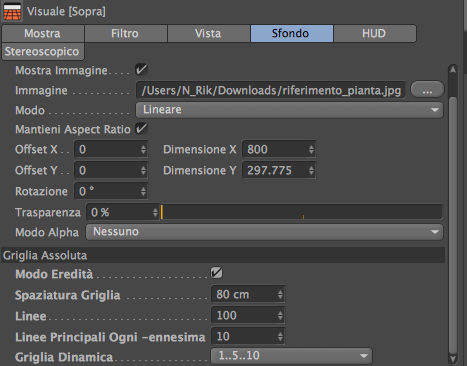467x366 pixels.
Task: Disable the Mantieni Aspect Ratio checkbox
Action: point(141,129)
